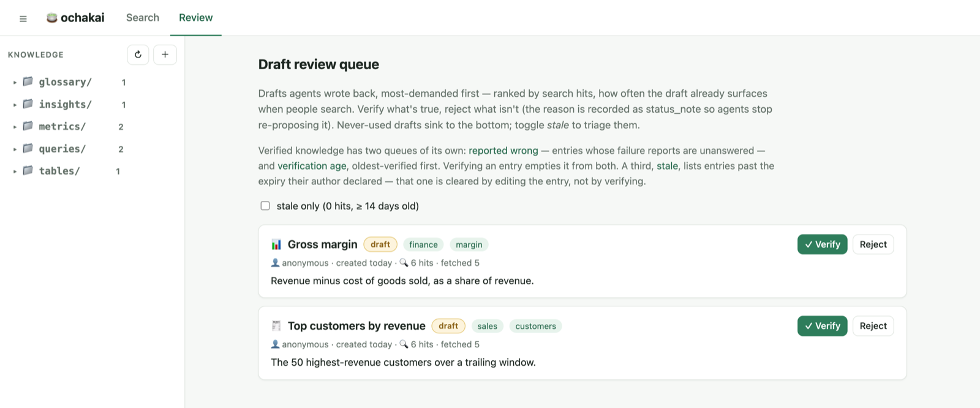Select the Review tab

point(196,18)
